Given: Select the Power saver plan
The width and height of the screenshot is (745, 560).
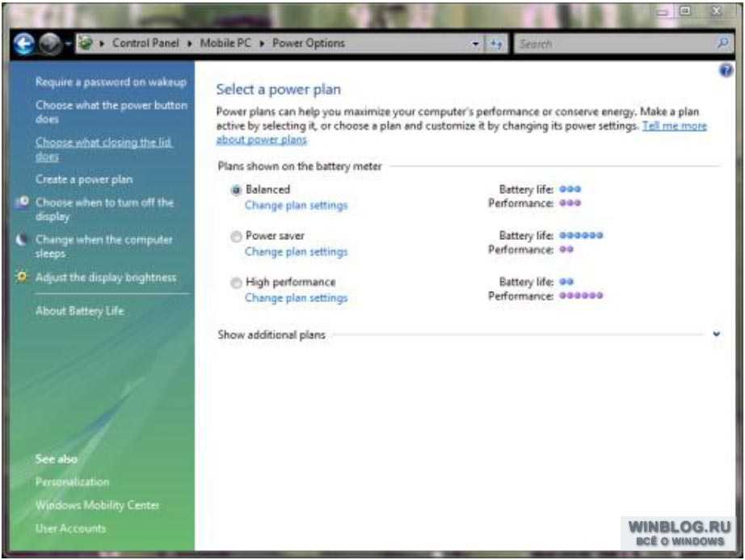Looking at the screenshot, I should pos(236,237).
